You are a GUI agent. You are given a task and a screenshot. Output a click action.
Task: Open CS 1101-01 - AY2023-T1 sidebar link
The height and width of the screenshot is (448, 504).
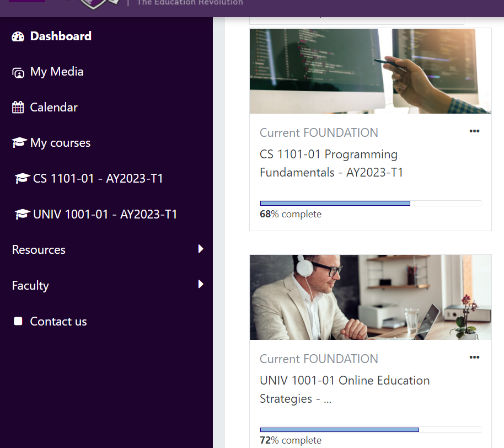tap(98, 179)
